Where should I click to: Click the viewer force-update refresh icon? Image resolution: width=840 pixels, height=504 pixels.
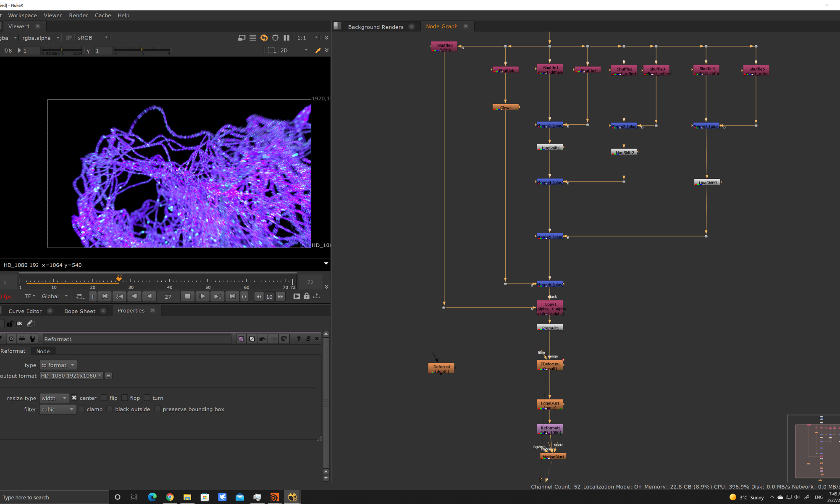(x=264, y=38)
